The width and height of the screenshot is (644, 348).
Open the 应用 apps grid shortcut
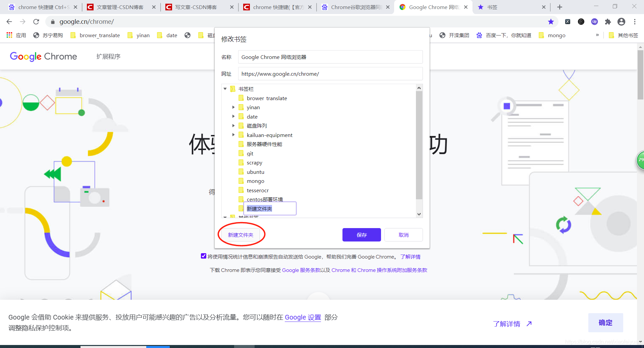(16, 35)
